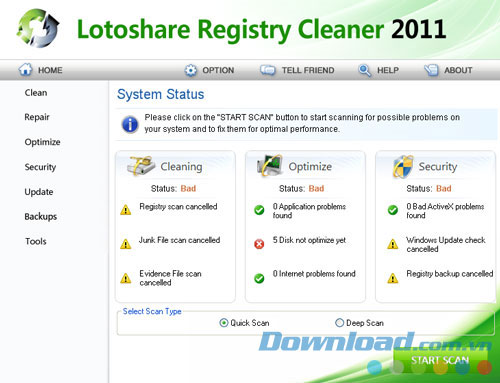This screenshot has width=500, height=383.
Task: Start the scan with START SCAN button
Action: 440,360
